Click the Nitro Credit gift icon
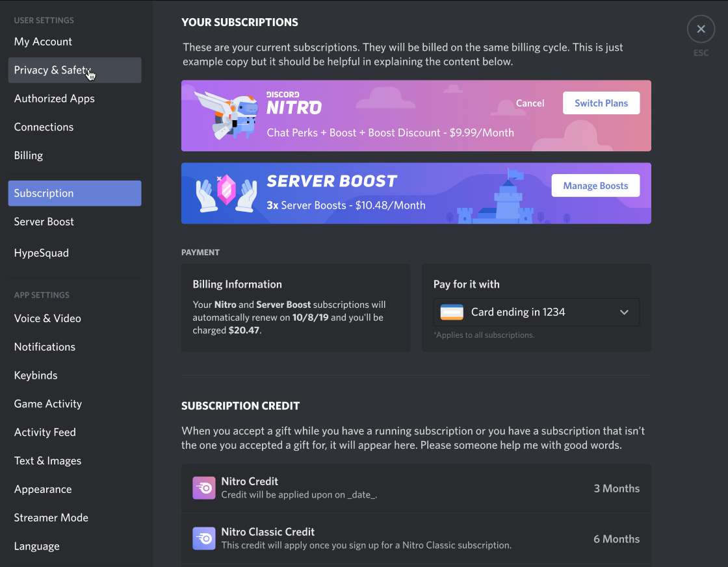Screen dimensions: 728x567 coord(203,487)
